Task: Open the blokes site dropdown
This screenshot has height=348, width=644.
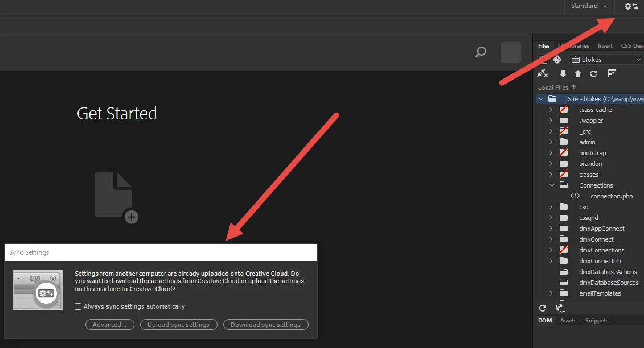Action: coord(605,60)
